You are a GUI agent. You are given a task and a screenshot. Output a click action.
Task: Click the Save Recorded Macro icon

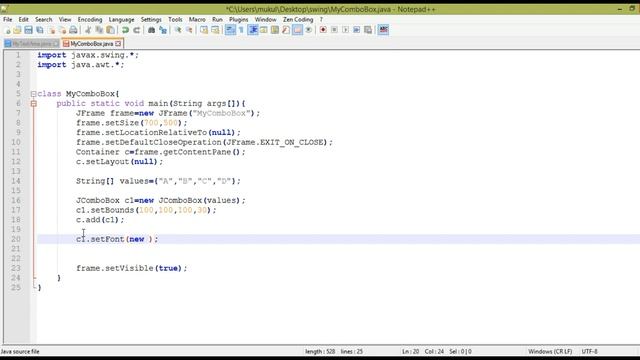click(368, 30)
